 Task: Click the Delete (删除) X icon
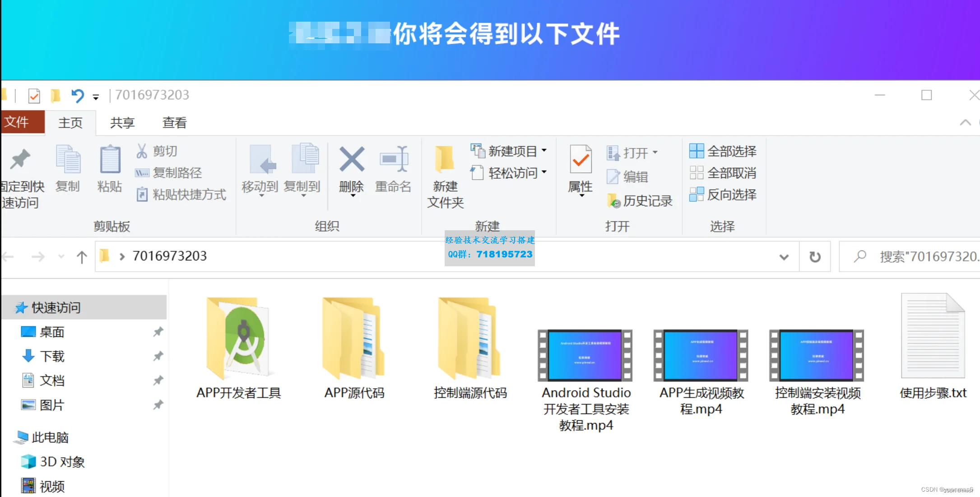(x=352, y=159)
